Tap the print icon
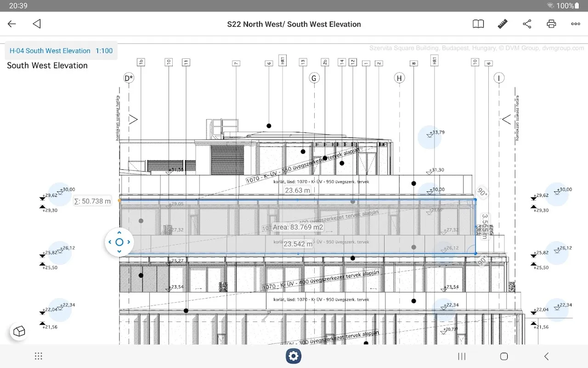Image resolution: width=588 pixels, height=368 pixels. tap(551, 24)
